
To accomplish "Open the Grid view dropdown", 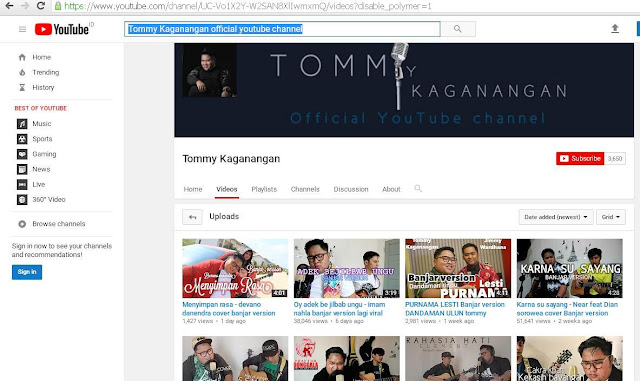I will [x=611, y=217].
